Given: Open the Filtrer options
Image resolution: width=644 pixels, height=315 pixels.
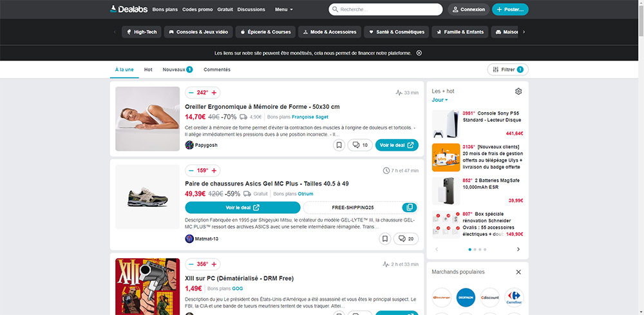Looking at the screenshot, I should pos(507,70).
